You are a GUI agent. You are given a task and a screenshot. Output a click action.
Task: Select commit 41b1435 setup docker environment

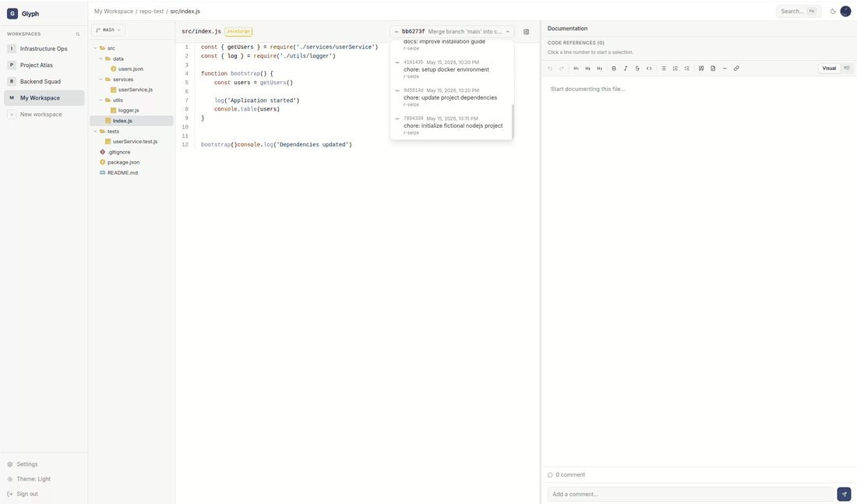[x=451, y=69]
